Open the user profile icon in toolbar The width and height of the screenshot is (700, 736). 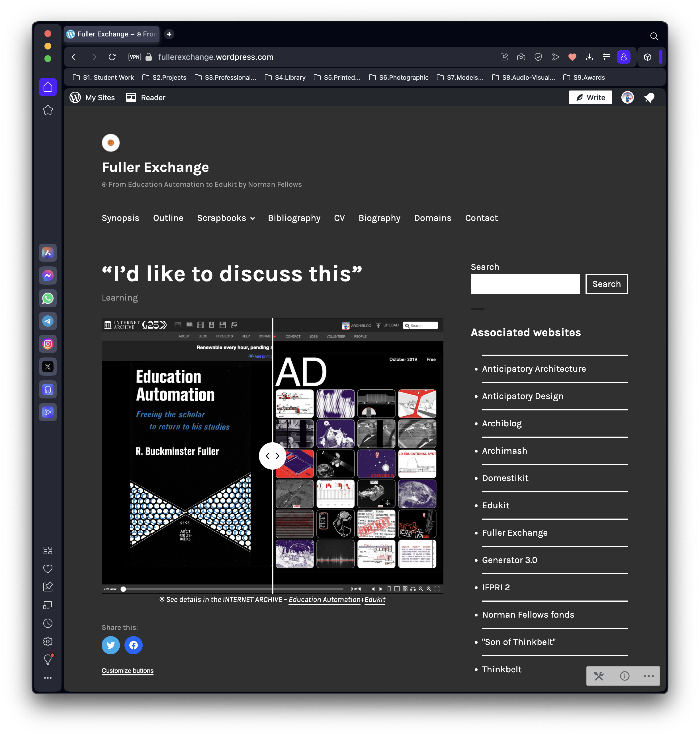(x=623, y=57)
